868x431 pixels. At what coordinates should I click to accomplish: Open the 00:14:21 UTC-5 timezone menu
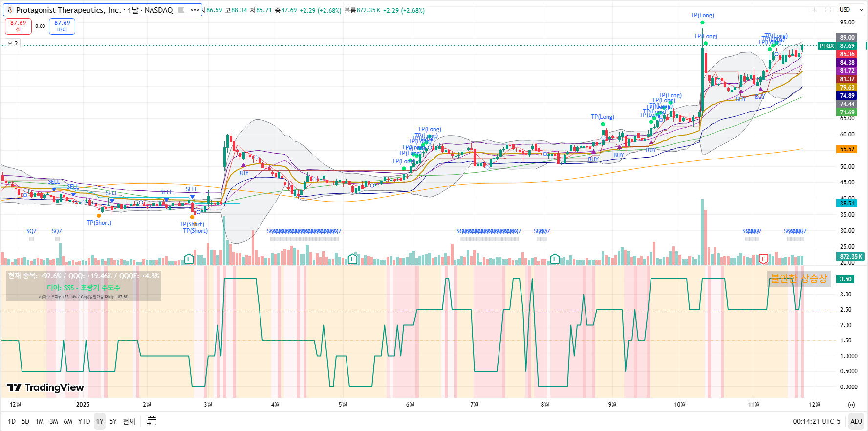[817, 421]
